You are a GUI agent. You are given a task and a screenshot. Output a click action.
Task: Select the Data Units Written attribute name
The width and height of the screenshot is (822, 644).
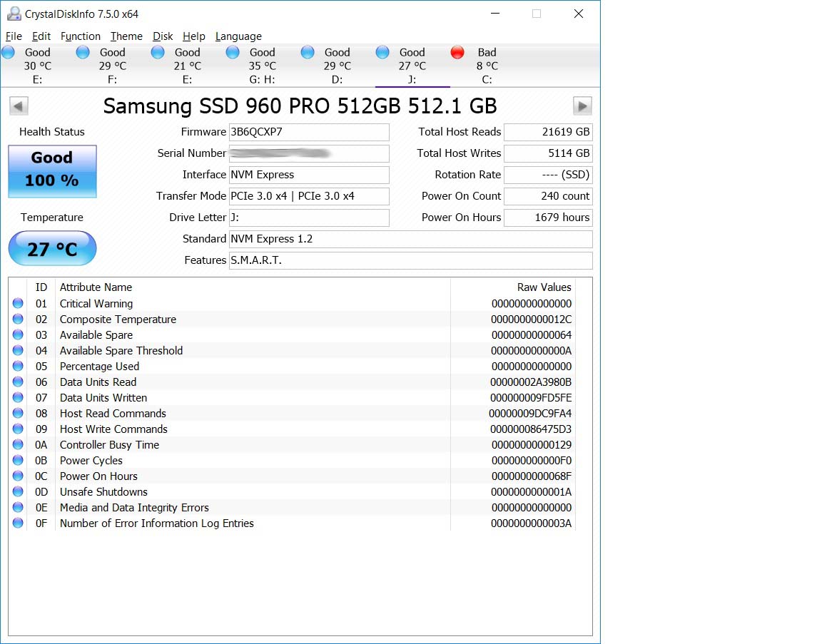(103, 398)
